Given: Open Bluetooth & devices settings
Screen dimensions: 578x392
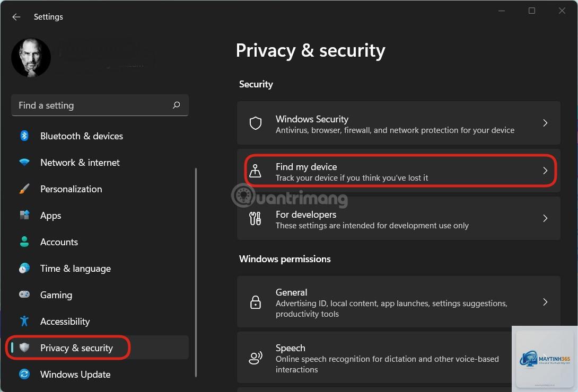Looking at the screenshot, I should click(x=100, y=136).
